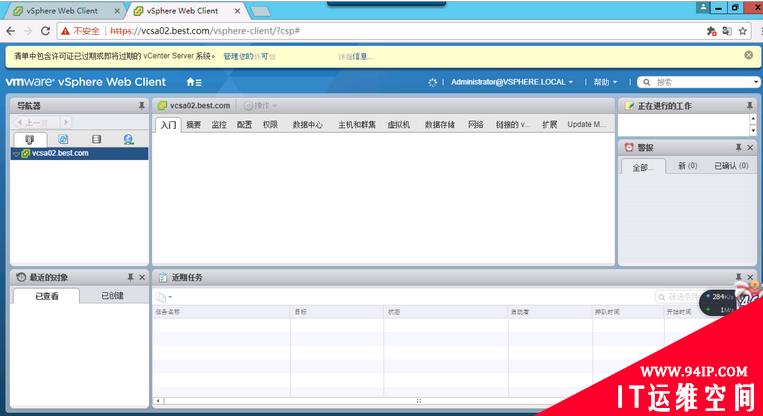This screenshot has width=763, height=416.
Task: Click the 任务名称 column header
Action: click(221, 312)
